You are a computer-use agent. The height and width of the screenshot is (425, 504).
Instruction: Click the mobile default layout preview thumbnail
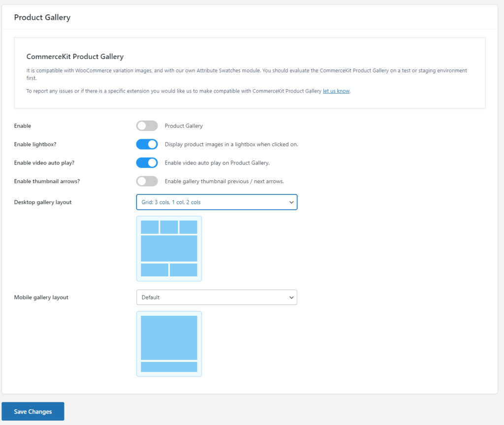click(x=169, y=344)
